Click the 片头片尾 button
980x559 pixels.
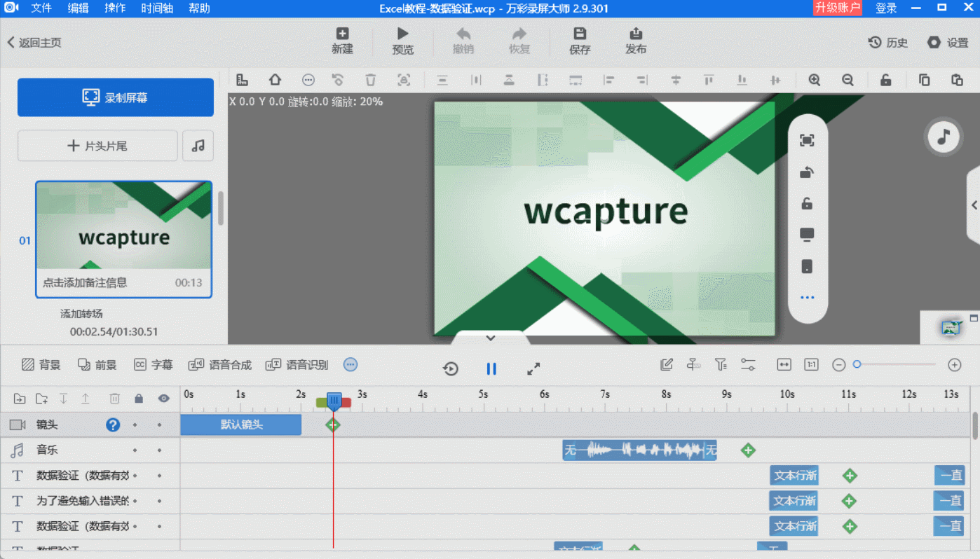point(97,146)
